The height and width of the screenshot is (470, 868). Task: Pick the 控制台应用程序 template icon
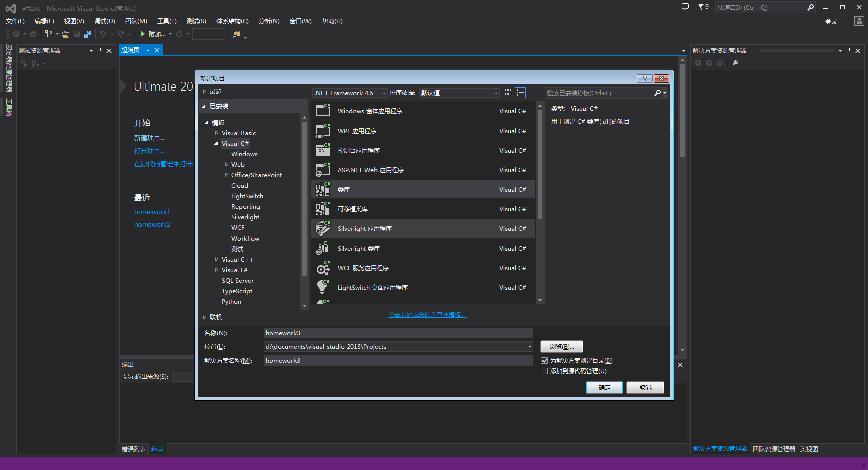point(323,150)
